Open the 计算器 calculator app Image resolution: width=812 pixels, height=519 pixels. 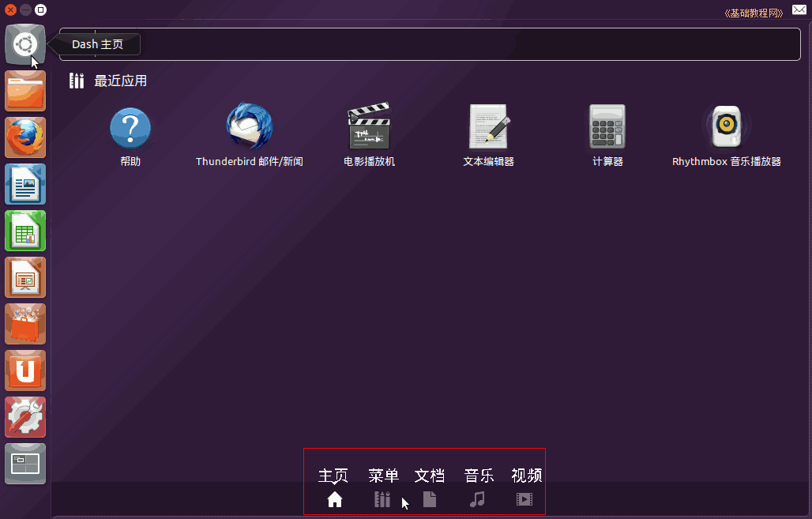(x=607, y=126)
